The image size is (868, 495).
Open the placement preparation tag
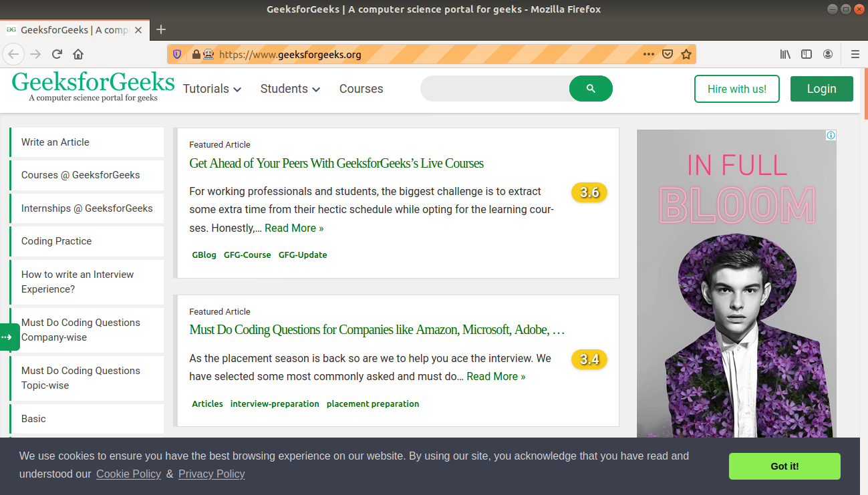373,404
